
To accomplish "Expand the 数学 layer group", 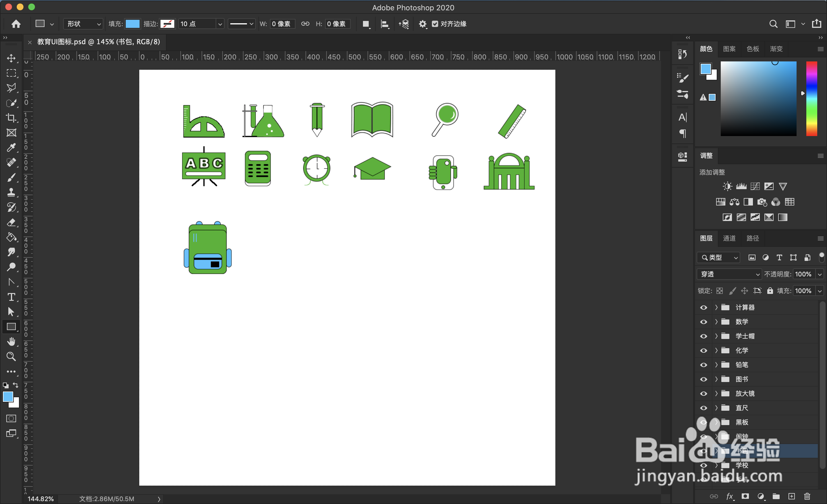I will point(716,322).
